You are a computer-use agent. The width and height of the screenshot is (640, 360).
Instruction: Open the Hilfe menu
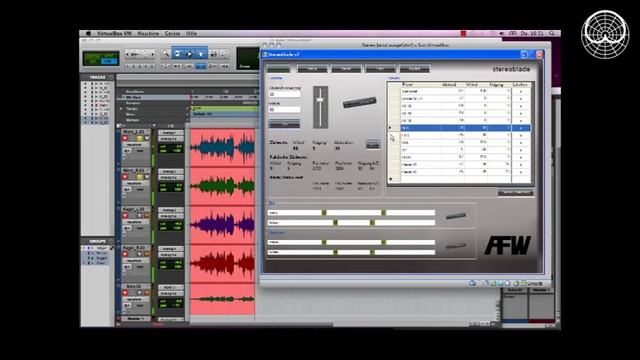191,33
